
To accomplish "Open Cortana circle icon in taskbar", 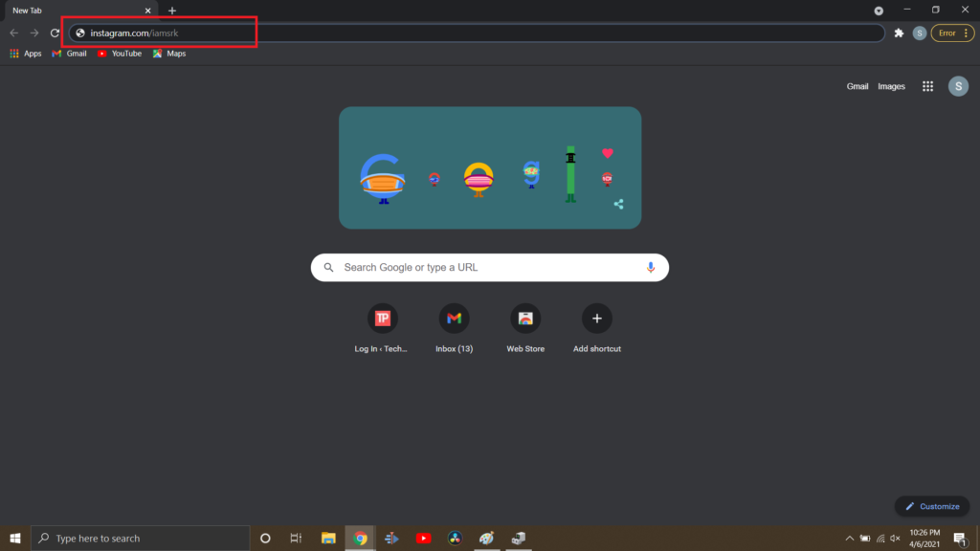I will (265, 538).
